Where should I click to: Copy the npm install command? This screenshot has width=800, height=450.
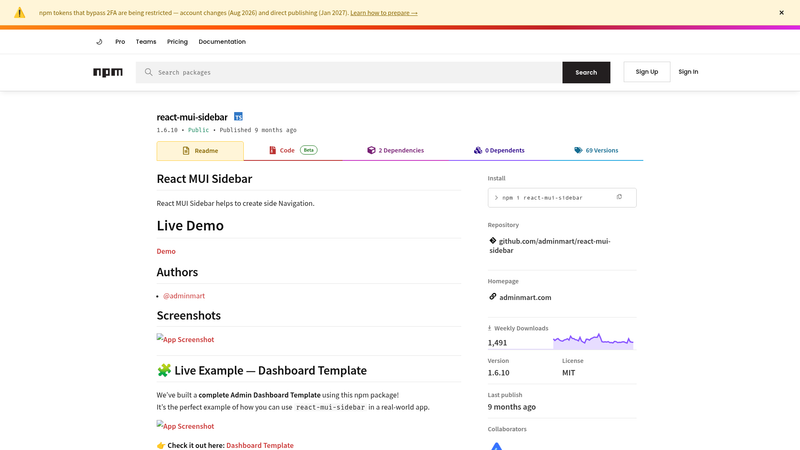619,197
